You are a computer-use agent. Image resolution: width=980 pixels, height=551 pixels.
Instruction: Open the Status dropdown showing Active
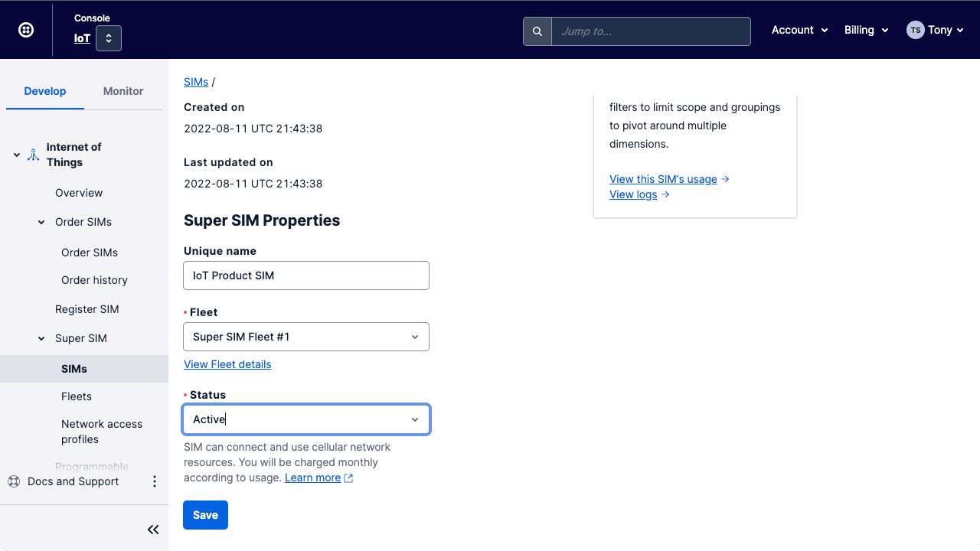(306, 419)
